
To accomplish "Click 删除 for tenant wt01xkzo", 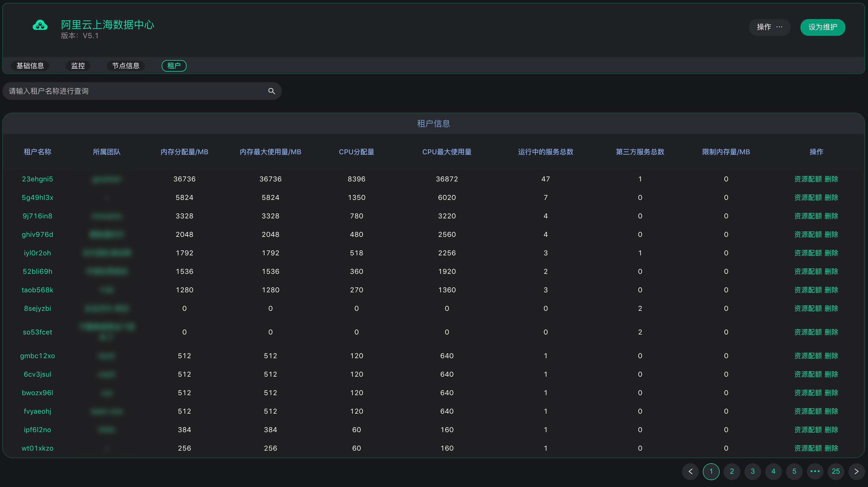I will coord(831,449).
